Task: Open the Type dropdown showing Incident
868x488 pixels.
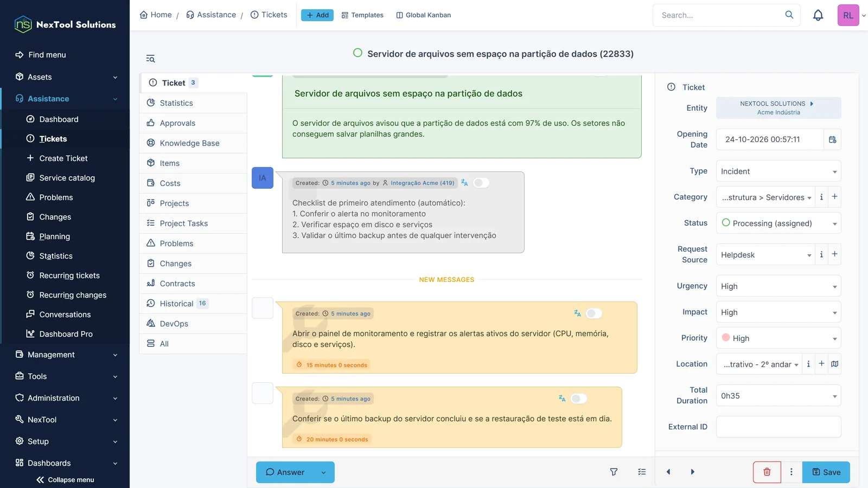Action: click(778, 171)
